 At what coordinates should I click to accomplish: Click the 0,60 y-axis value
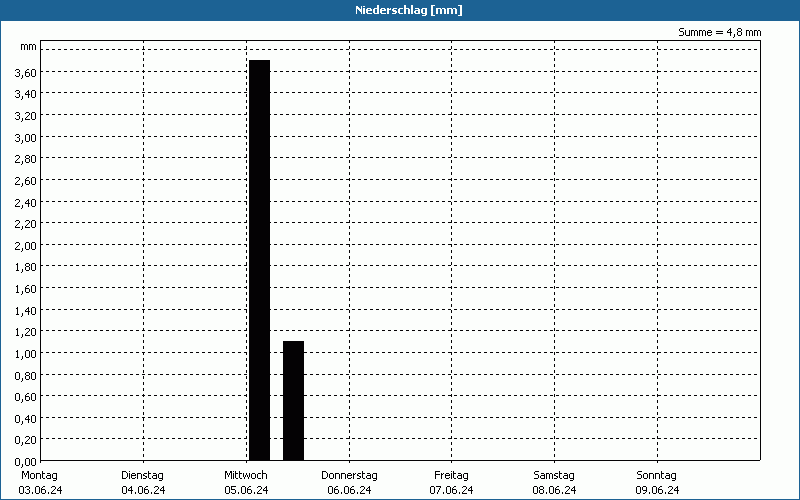click(x=26, y=397)
